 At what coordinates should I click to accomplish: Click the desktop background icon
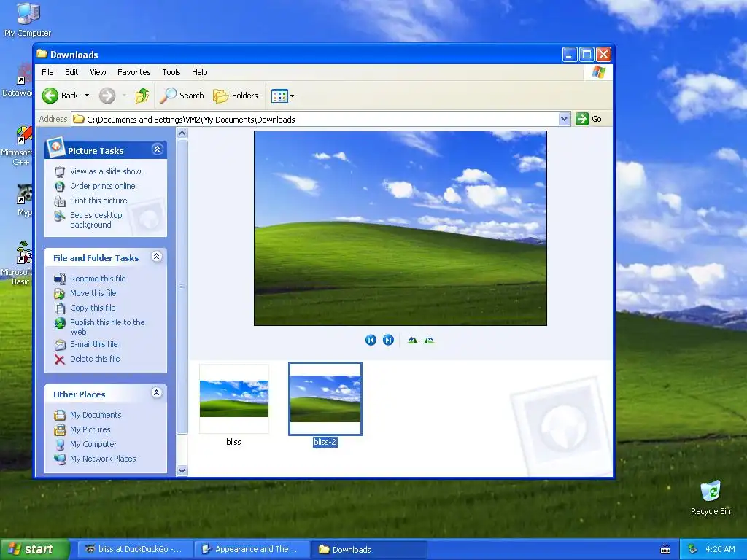pos(60,216)
